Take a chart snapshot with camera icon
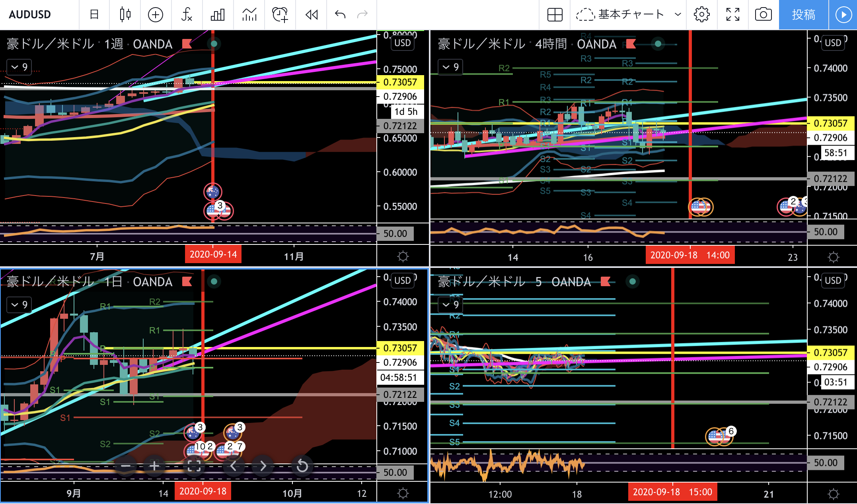 763,15
